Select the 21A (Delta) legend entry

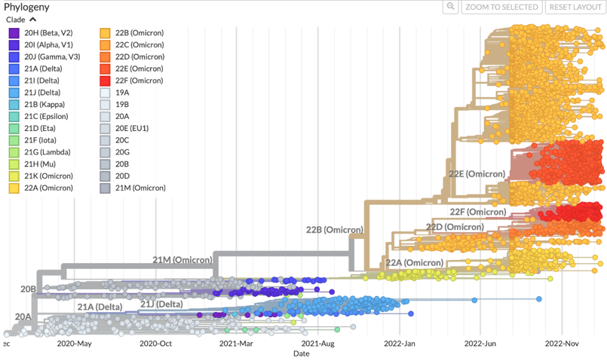(x=42, y=69)
